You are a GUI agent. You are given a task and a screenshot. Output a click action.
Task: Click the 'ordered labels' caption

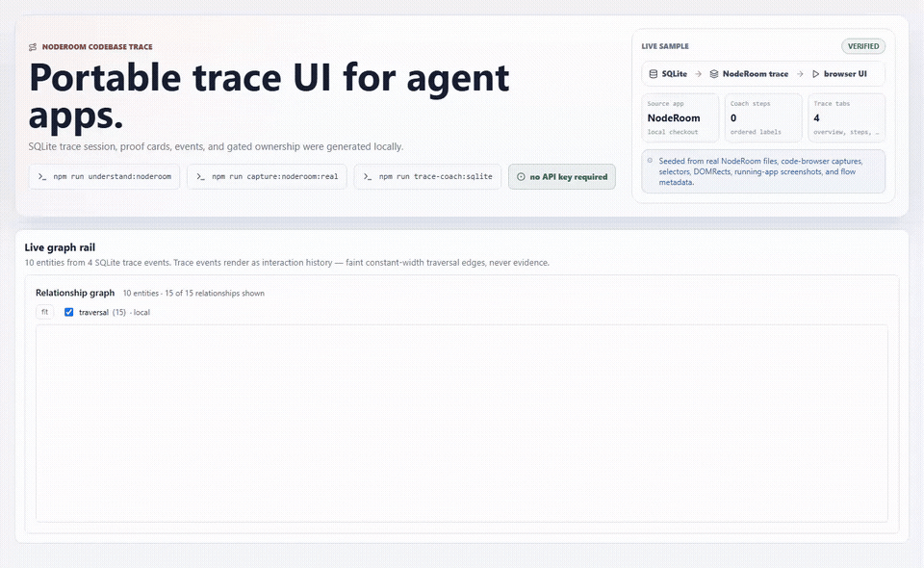(756, 132)
